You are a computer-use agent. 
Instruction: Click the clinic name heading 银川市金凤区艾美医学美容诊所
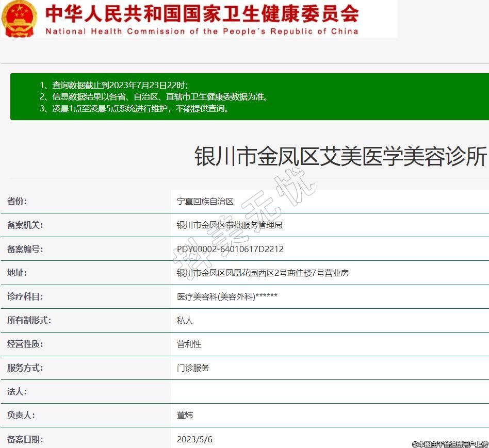point(340,156)
